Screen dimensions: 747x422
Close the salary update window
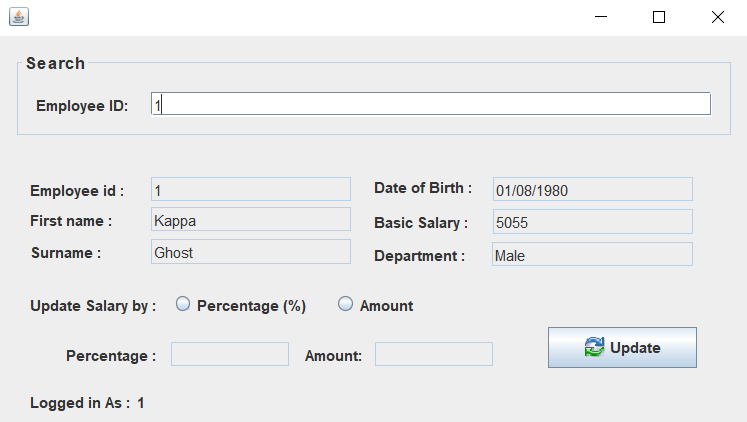tap(717, 17)
